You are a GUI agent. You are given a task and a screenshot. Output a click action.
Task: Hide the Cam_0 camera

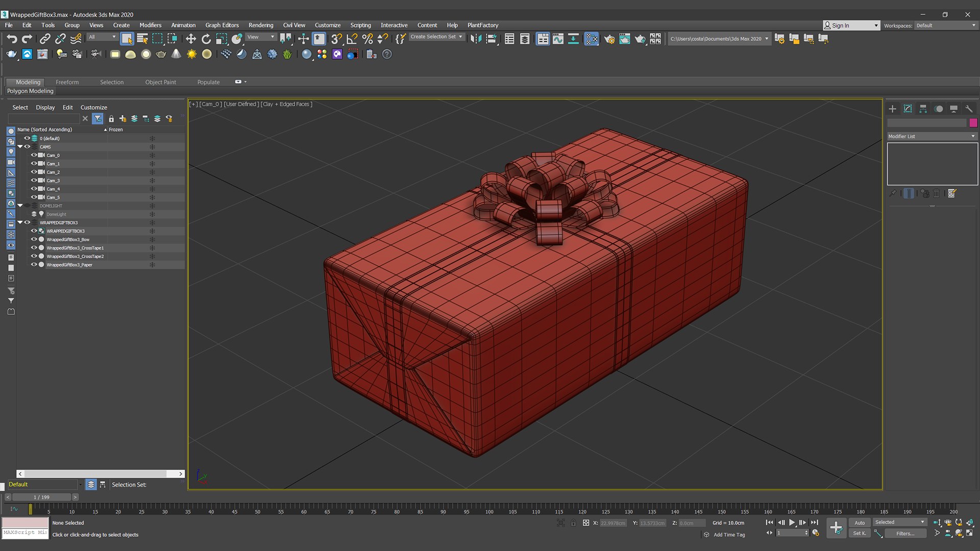point(34,155)
